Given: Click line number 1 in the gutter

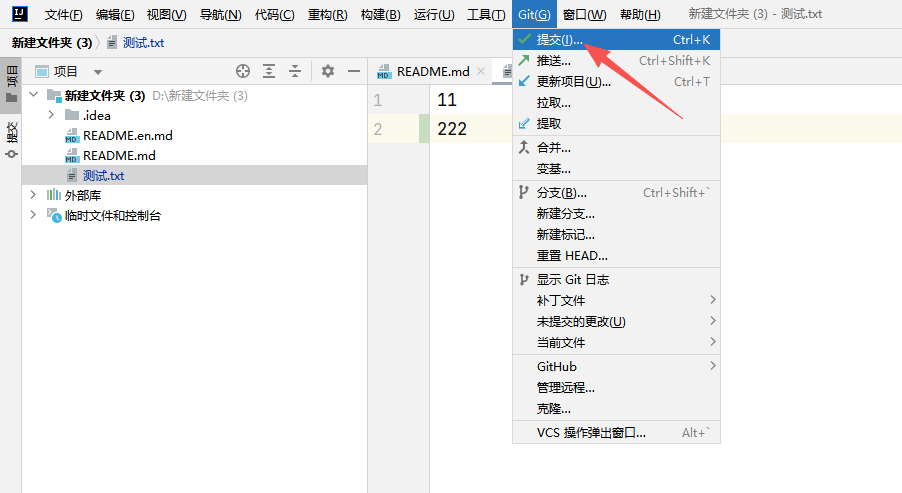Looking at the screenshot, I should [377, 100].
